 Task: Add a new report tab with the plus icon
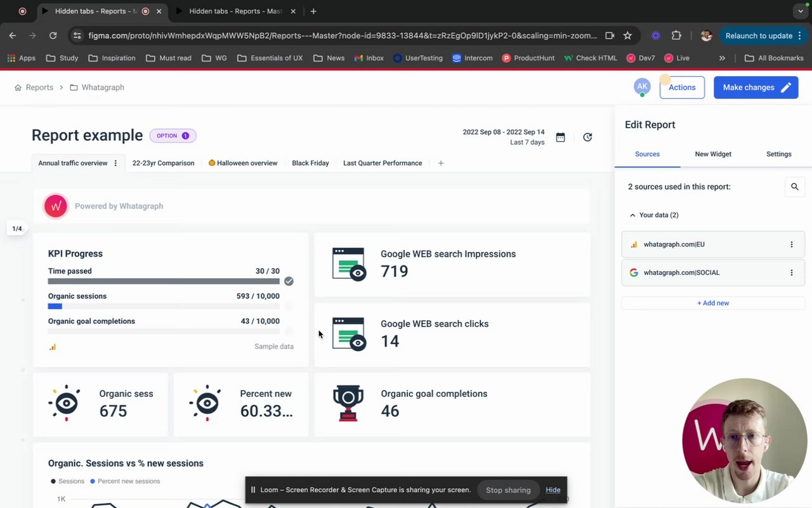(x=441, y=163)
